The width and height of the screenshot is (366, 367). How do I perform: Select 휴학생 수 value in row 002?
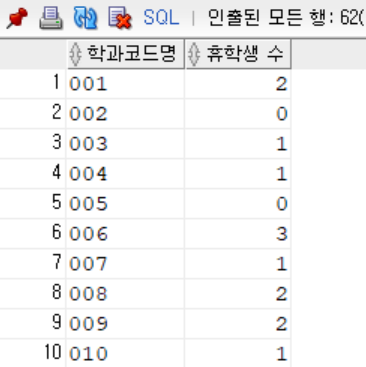pyautogui.click(x=238, y=114)
